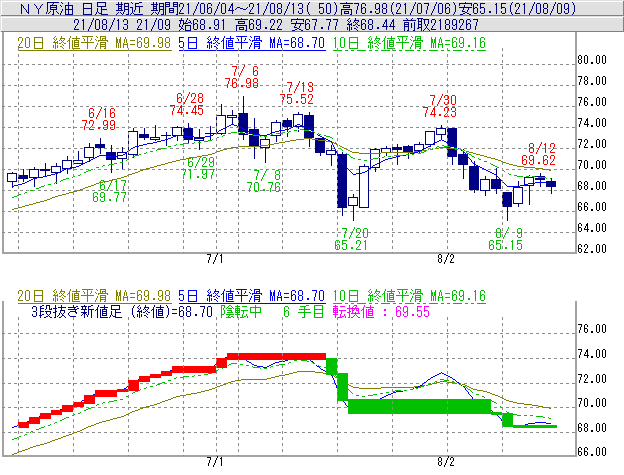Click the 6/28 74.45 high label
624x475 pixels.
[187, 104]
